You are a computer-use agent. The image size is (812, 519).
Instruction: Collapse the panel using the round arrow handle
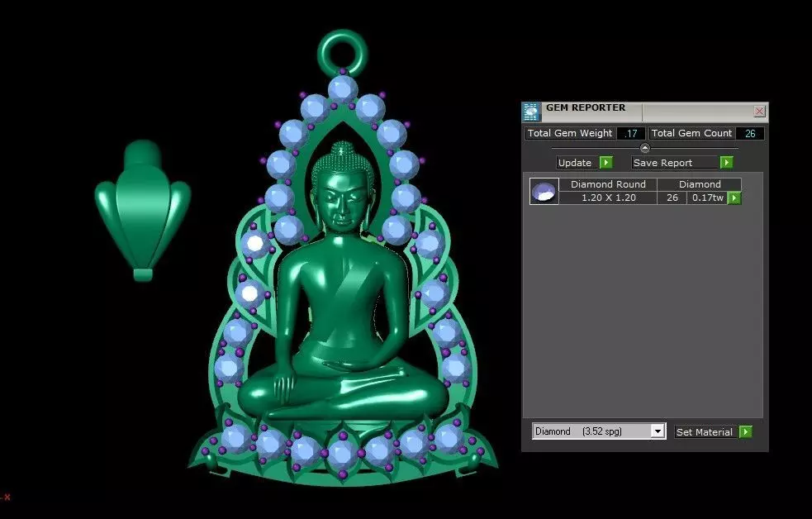click(x=645, y=148)
